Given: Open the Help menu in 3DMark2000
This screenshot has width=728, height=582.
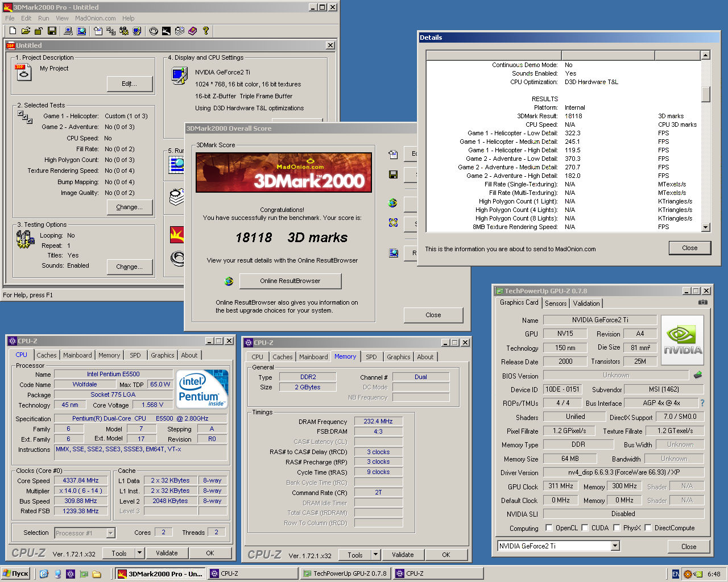Looking at the screenshot, I should click(x=129, y=18).
